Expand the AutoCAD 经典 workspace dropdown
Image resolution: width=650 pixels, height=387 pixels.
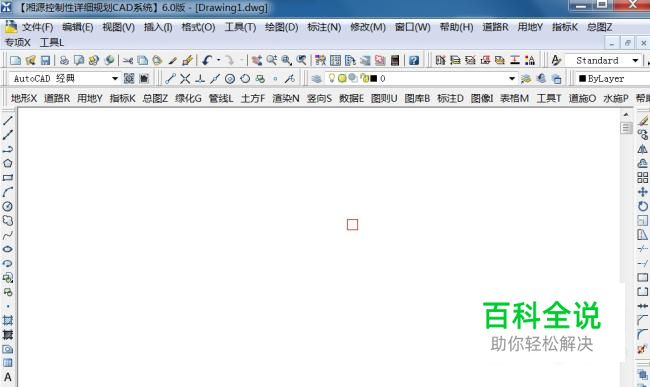115,78
